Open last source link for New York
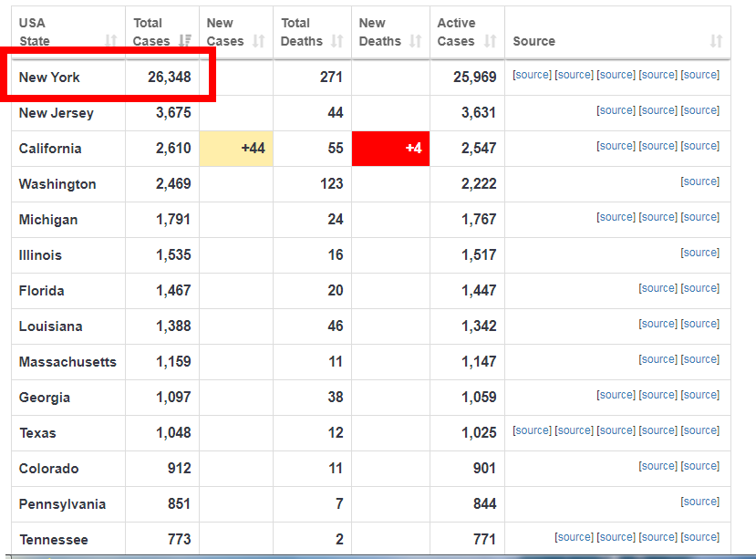 tap(700, 75)
